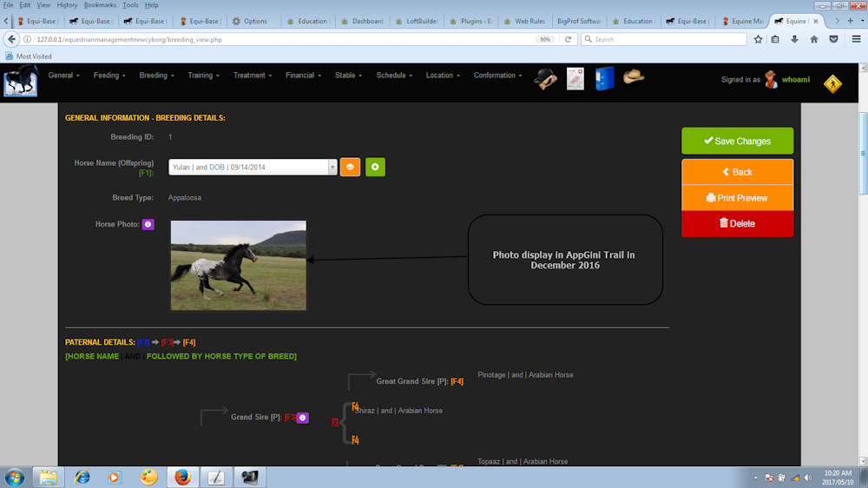Open File Explorer from taskbar
This screenshot has width=868, height=488.
(48, 478)
